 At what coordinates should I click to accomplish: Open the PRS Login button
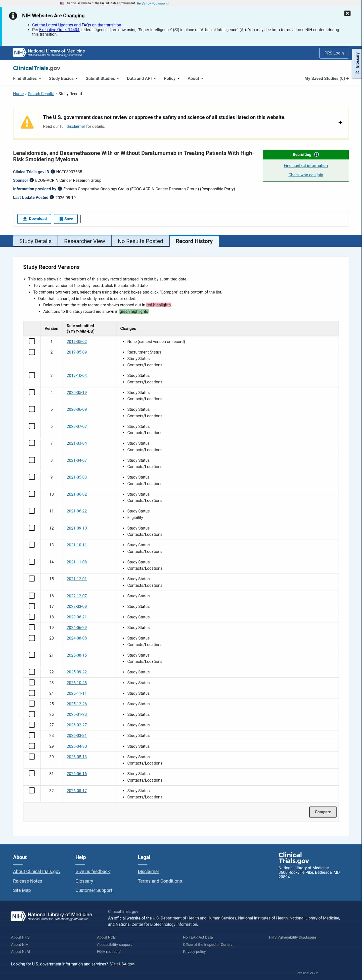point(334,53)
